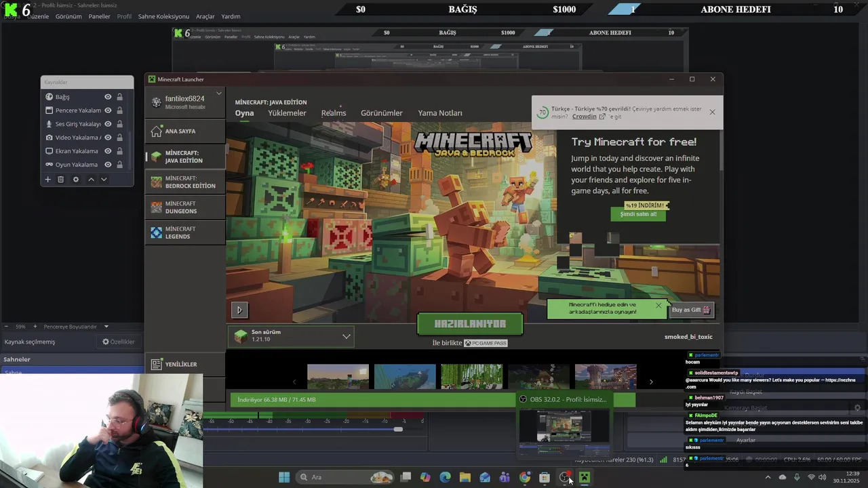868x488 pixels.
Task: Lock the Oyun Yakalama source
Action: tap(120, 165)
